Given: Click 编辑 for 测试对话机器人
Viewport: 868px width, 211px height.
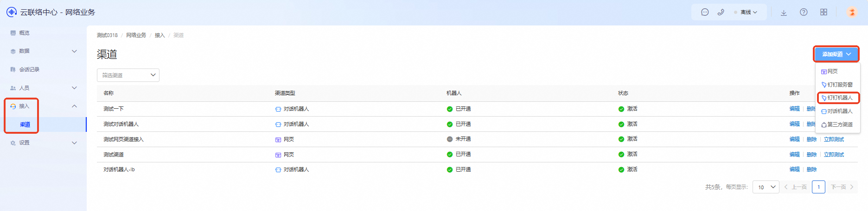Looking at the screenshot, I should [x=795, y=124].
